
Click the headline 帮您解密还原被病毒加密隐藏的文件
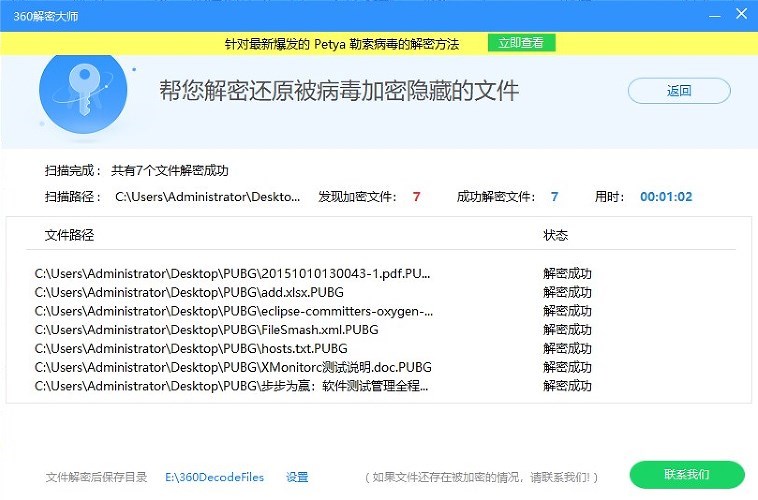click(x=339, y=91)
